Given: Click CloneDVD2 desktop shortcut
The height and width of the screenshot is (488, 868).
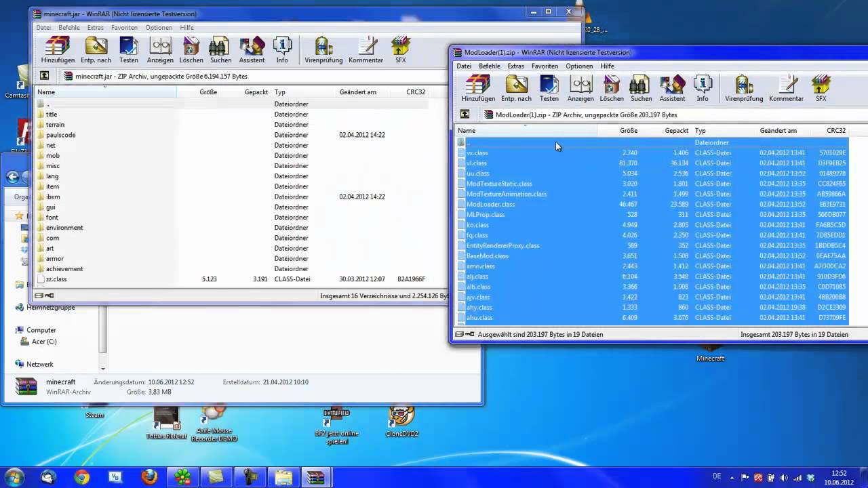Looking at the screenshot, I should (401, 422).
